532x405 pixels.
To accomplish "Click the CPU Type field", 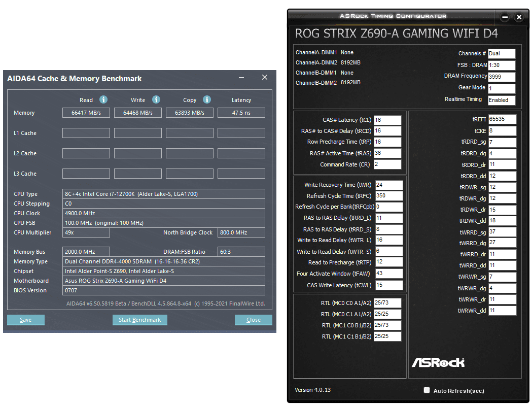I will 163,194.
